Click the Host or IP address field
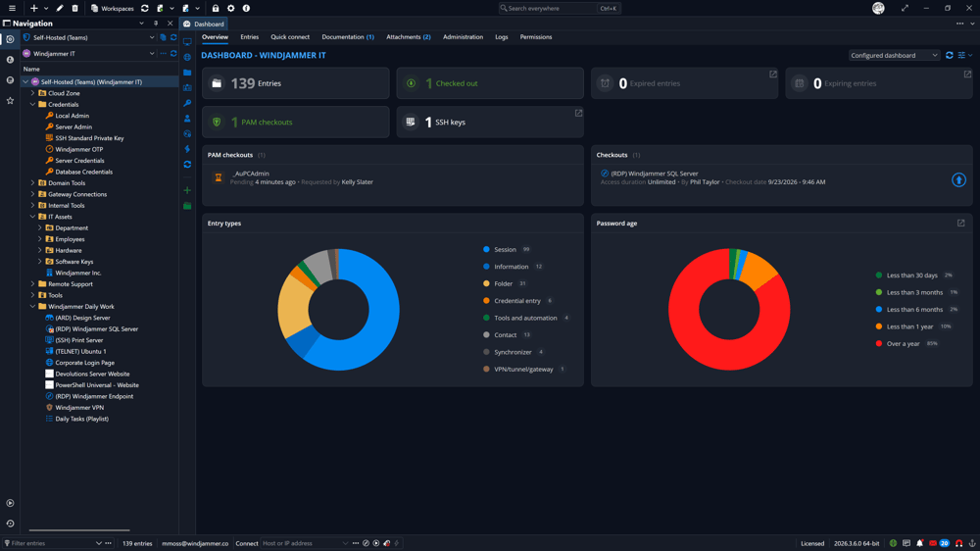The height and width of the screenshot is (551, 980). coord(304,543)
